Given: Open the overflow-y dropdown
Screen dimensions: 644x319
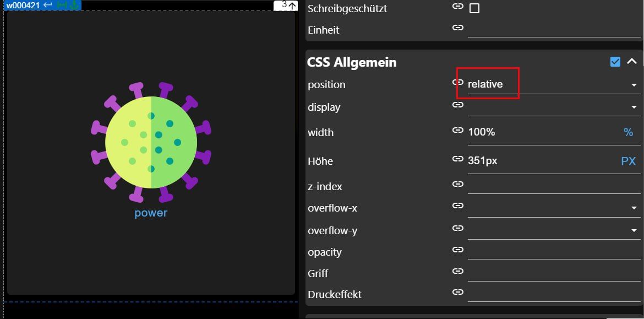Looking at the screenshot, I should (554, 230).
